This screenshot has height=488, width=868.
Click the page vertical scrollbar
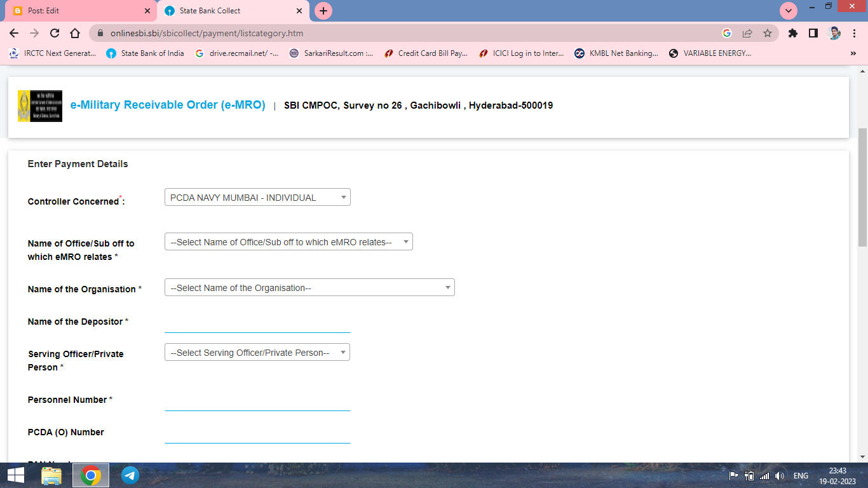pyautogui.click(x=862, y=187)
